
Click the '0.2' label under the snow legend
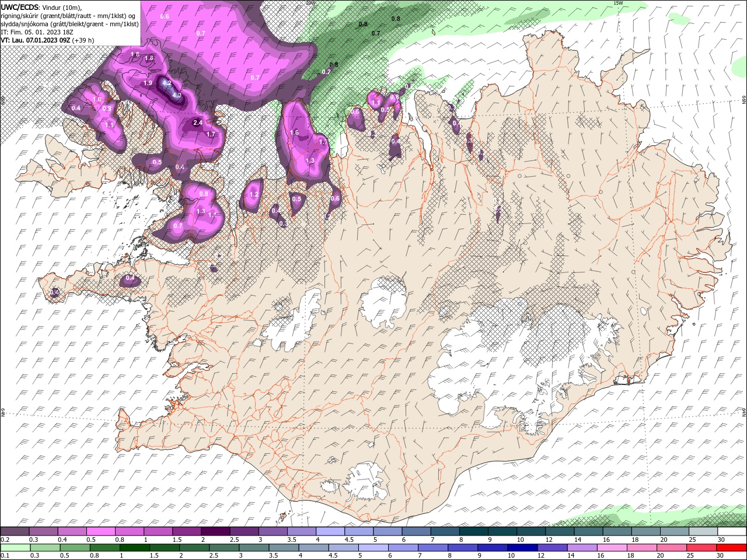tap(5, 540)
